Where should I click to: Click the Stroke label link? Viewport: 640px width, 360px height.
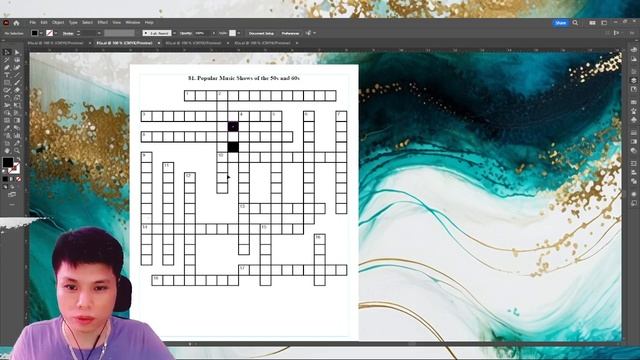[68, 33]
